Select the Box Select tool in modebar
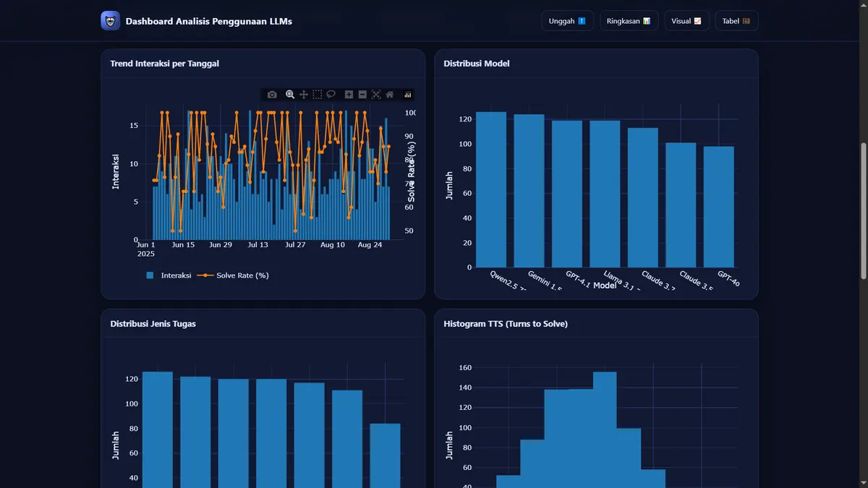Image resolution: width=868 pixels, height=488 pixels. pos(318,95)
